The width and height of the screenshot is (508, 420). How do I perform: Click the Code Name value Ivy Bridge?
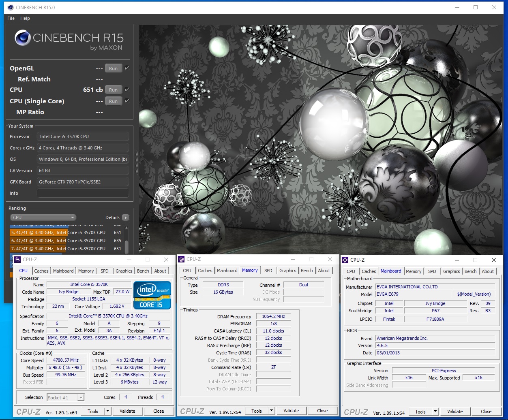pyautogui.click(x=69, y=292)
